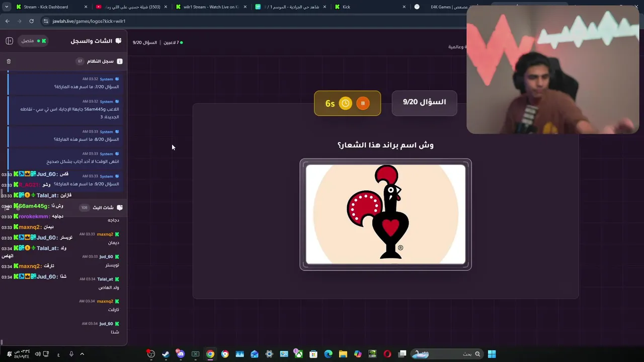This screenshot has height=362, width=644.
Task: Click the chat message ولد الهاص in panel
Action: point(109,288)
